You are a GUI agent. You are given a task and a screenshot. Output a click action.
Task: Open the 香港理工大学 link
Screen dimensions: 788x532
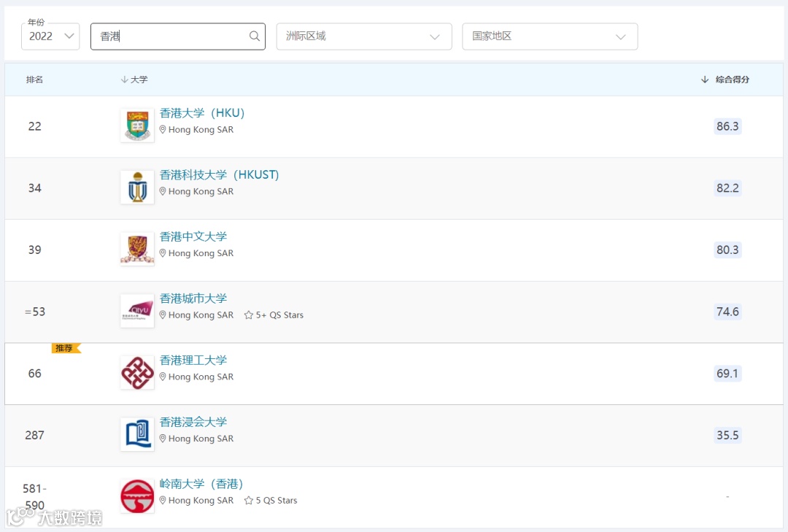[x=193, y=361]
